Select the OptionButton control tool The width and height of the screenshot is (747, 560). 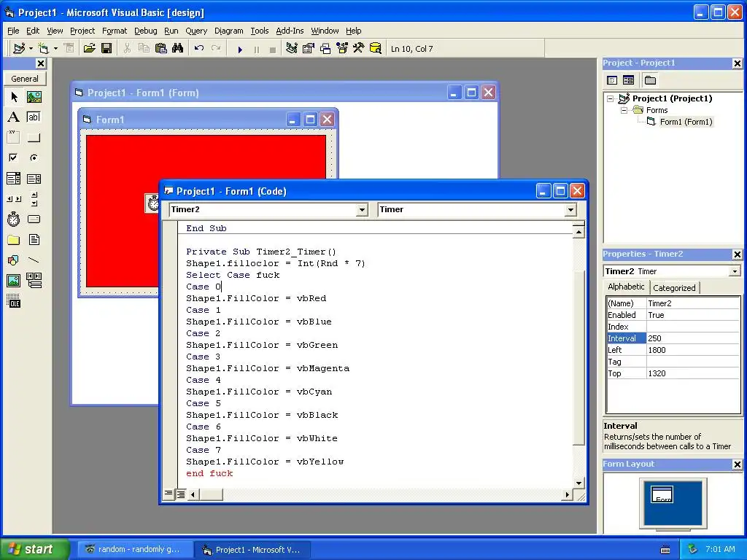pyautogui.click(x=34, y=157)
